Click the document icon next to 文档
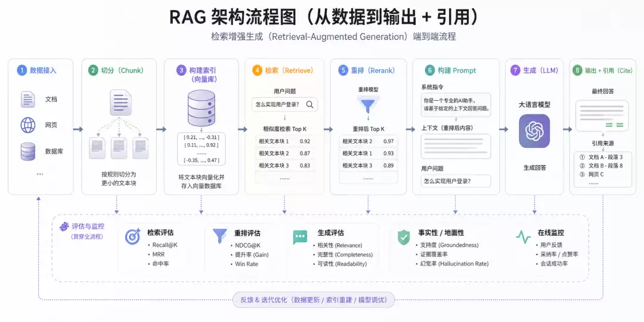The image size is (644, 322). coord(28,100)
